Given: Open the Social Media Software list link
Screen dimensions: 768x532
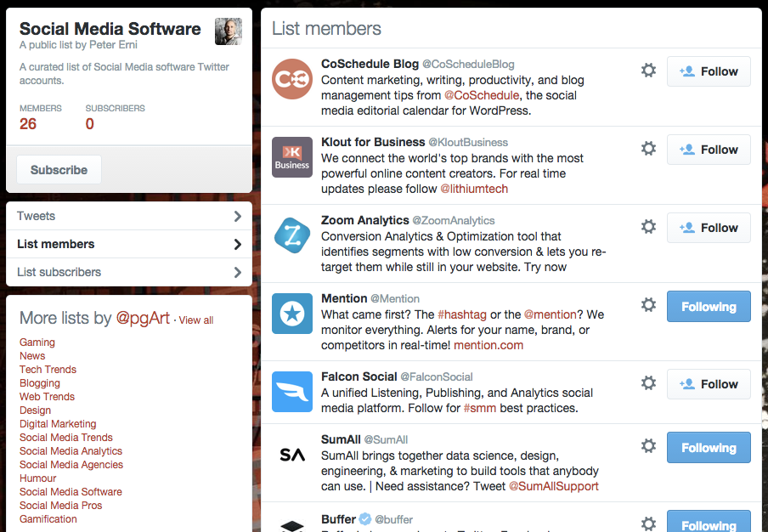Looking at the screenshot, I should (71, 492).
